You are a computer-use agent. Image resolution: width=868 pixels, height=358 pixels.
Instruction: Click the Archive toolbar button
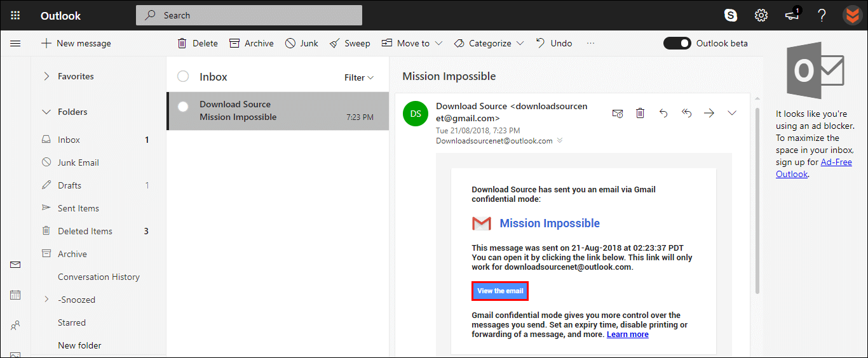[251, 43]
